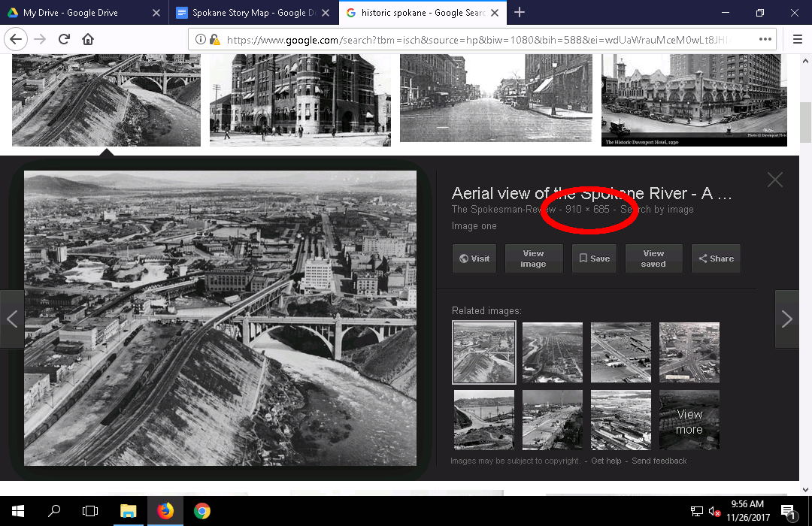Open a new browser tab
This screenshot has height=526, width=812.
[x=520, y=12]
